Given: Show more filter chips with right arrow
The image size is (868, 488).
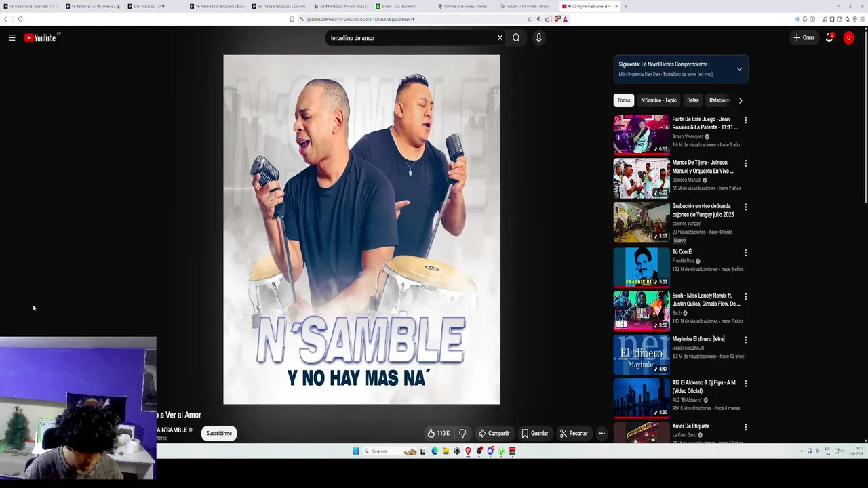Looking at the screenshot, I should pos(741,100).
